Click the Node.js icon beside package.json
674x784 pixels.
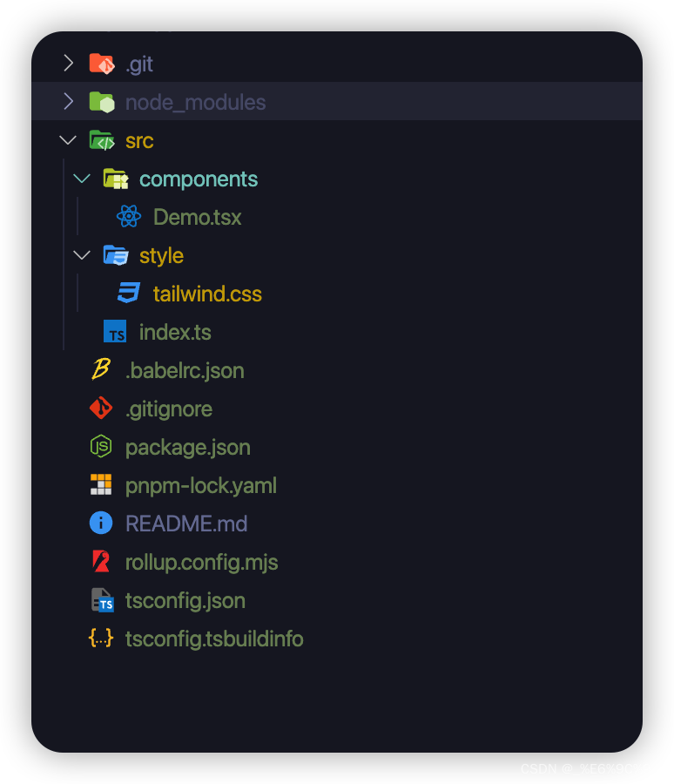[x=101, y=446]
